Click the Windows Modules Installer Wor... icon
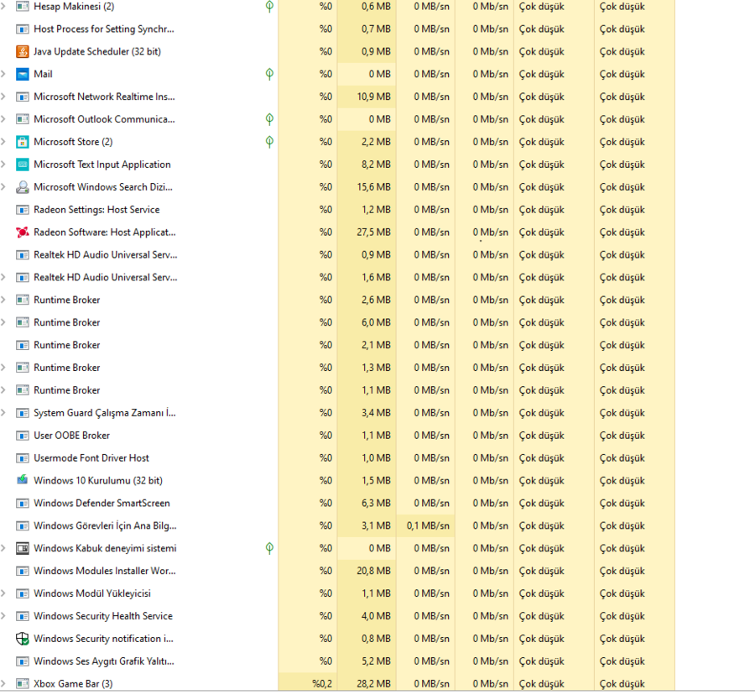 [22, 571]
